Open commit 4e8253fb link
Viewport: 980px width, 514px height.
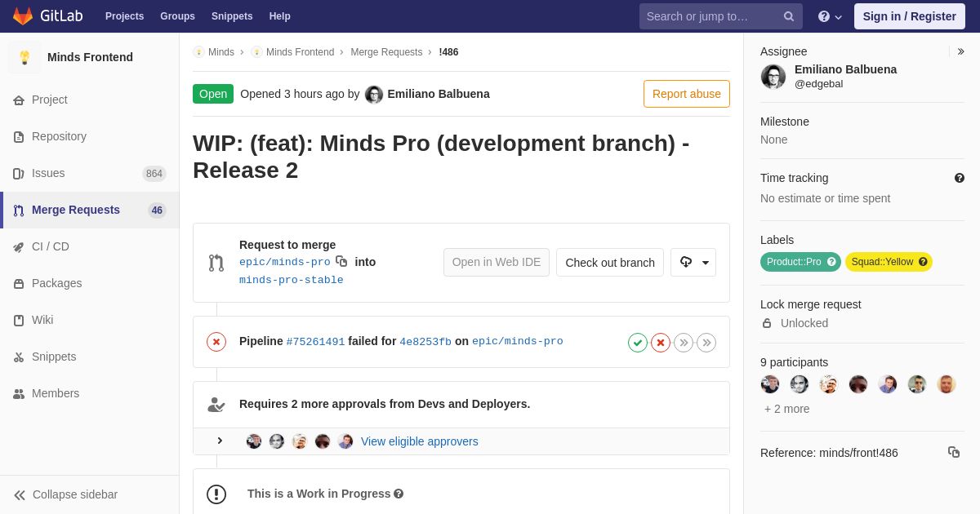point(425,342)
